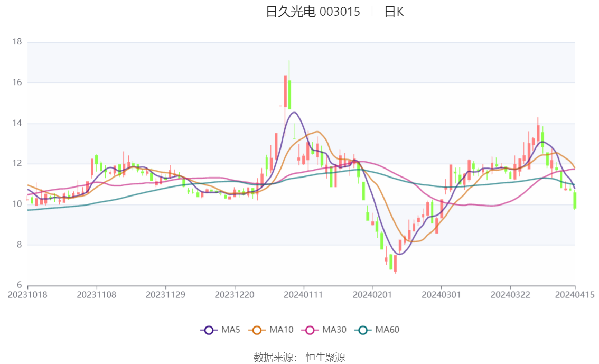Click the 20240201 date axis marker
This screenshot has width=599, height=364.
tap(372, 295)
